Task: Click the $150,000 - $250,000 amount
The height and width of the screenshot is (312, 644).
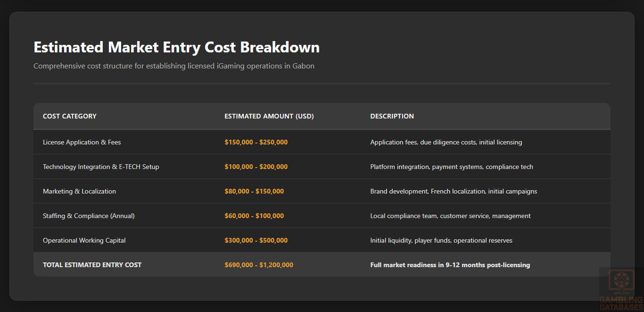Action: tap(256, 142)
